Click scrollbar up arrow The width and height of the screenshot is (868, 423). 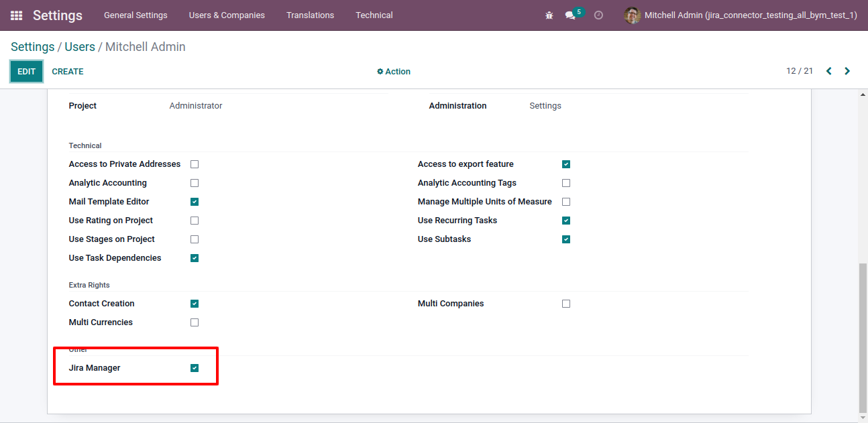(x=863, y=95)
